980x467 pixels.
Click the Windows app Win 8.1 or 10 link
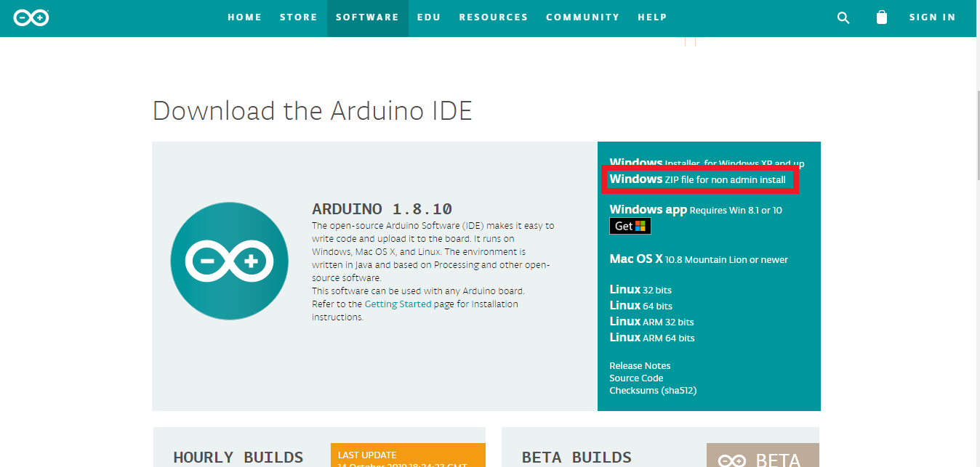point(696,210)
